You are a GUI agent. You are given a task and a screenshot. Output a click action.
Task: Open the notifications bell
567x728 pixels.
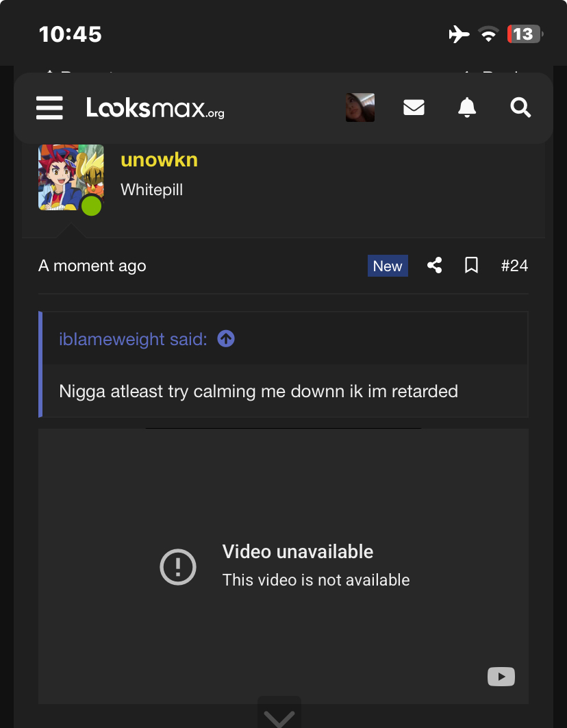(x=467, y=108)
